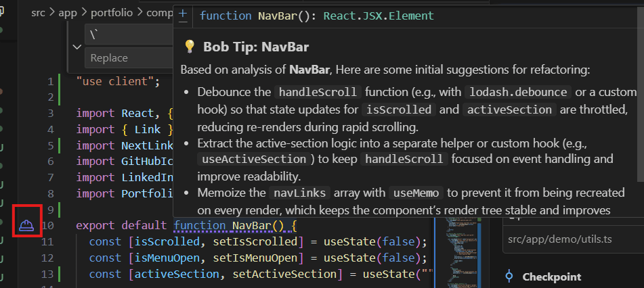Click the activeSection code snippet in the tip
The height and width of the screenshot is (288, 644).
pyautogui.click(x=510, y=110)
